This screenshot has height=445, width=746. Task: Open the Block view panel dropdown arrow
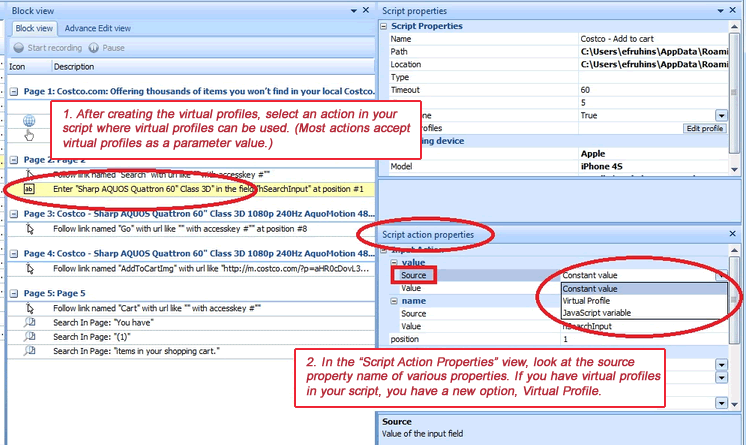[x=353, y=10]
